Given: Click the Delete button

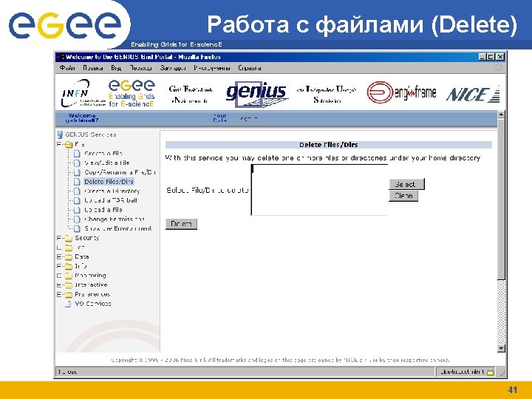Looking at the screenshot, I should 181,224.
